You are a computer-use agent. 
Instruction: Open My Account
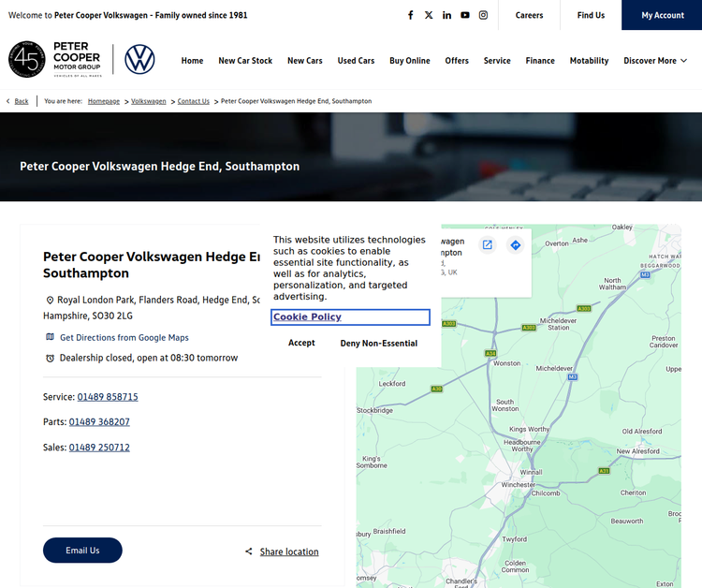[x=663, y=15]
